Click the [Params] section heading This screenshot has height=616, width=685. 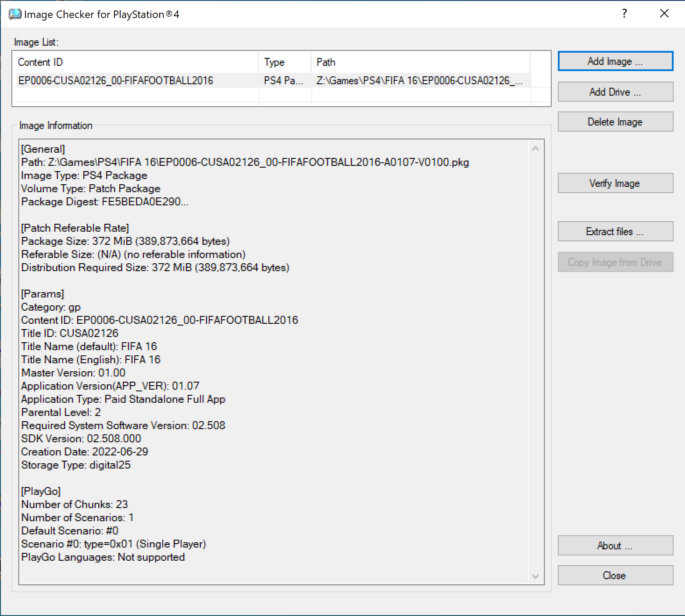[x=43, y=294]
